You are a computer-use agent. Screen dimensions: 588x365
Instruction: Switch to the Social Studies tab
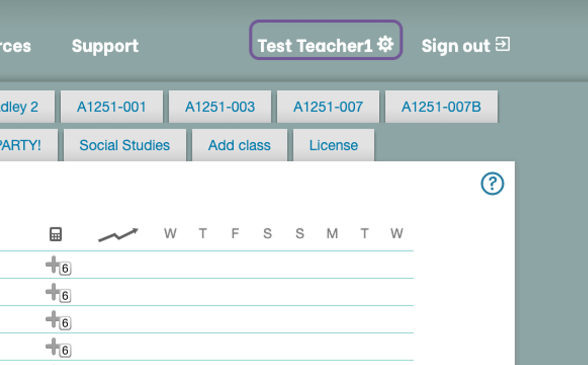tap(124, 145)
